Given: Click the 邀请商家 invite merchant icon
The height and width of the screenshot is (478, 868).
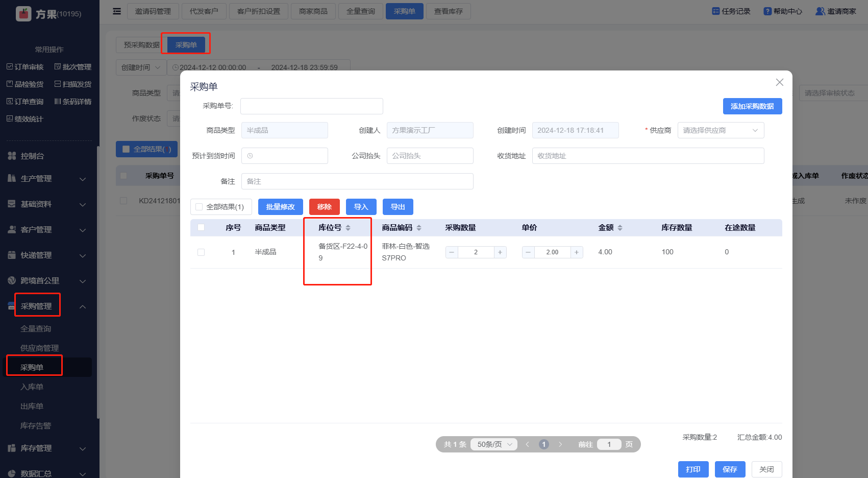Looking at the screenshot, I should (820, 11).
